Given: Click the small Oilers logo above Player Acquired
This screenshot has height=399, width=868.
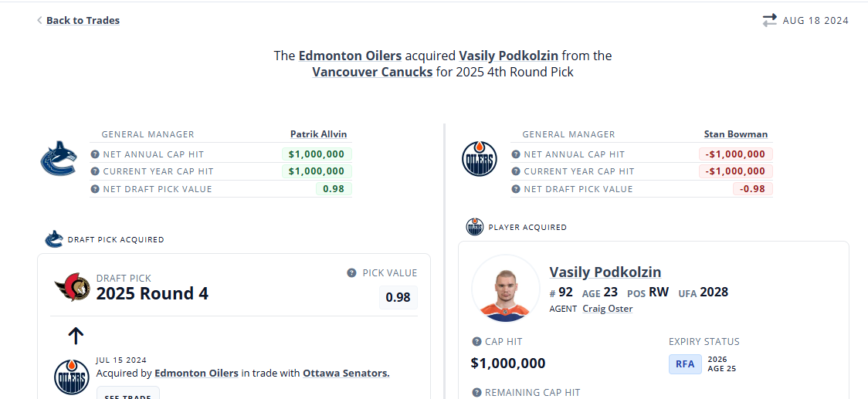Looking at the screenshot, I should click(x=474, y=227).
